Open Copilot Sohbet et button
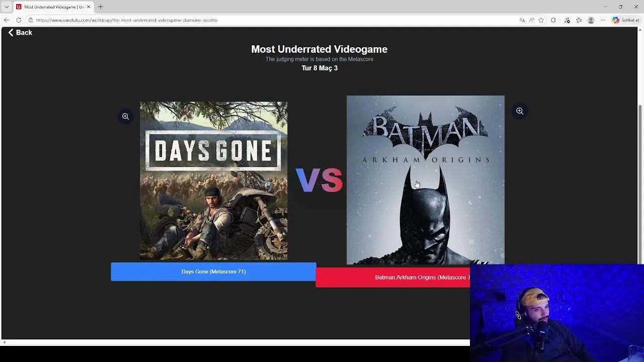The image size is (644, 362). tap(625, 20)
